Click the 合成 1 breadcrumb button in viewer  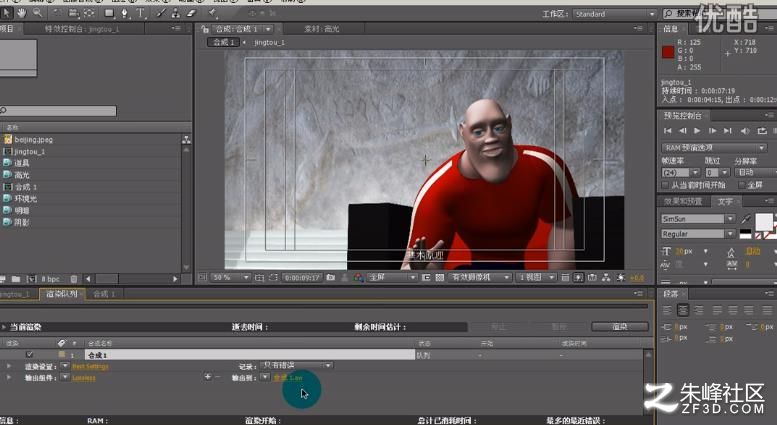[x=224, y=43]
